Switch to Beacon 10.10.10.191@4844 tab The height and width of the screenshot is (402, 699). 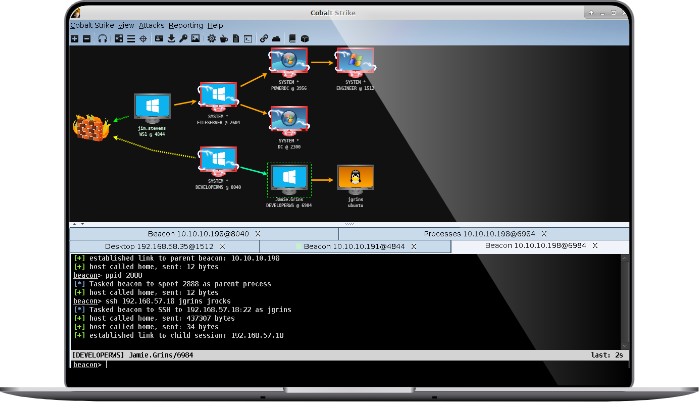pos(355,246)
